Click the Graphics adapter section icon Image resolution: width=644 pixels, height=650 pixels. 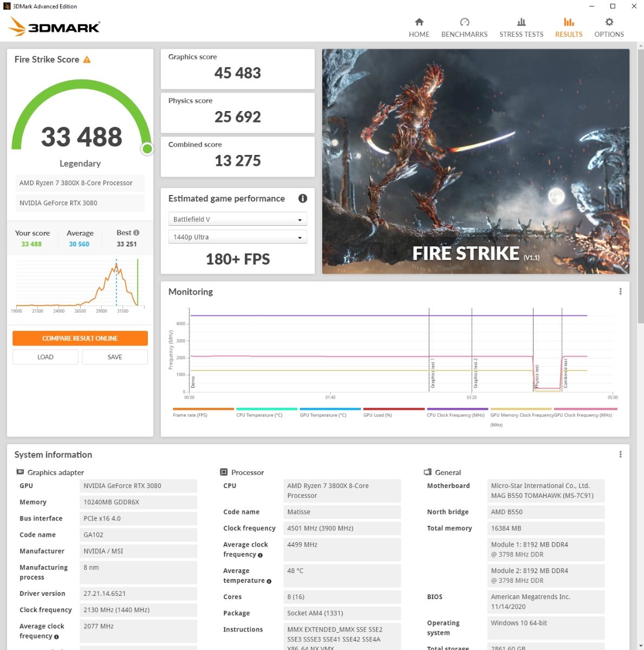pyautogui.click(x=20, y=472)
